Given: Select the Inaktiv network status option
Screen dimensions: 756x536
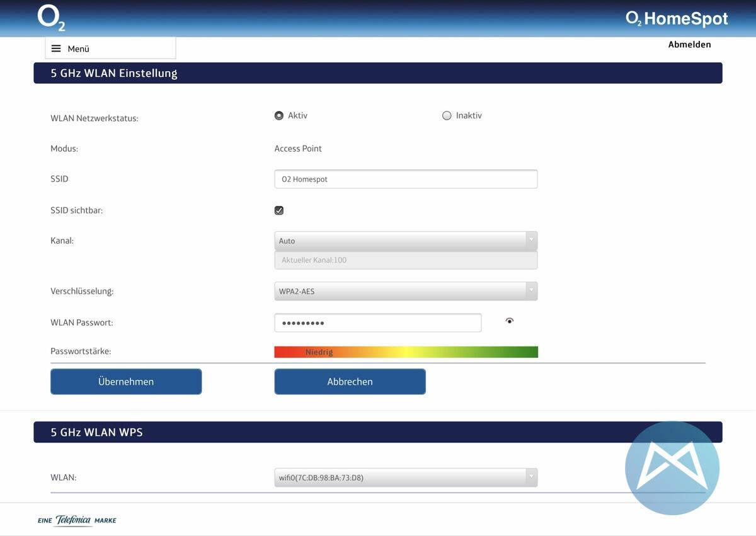Looking at the screenshot, I should pyautogui.click(x=447, y=116).
